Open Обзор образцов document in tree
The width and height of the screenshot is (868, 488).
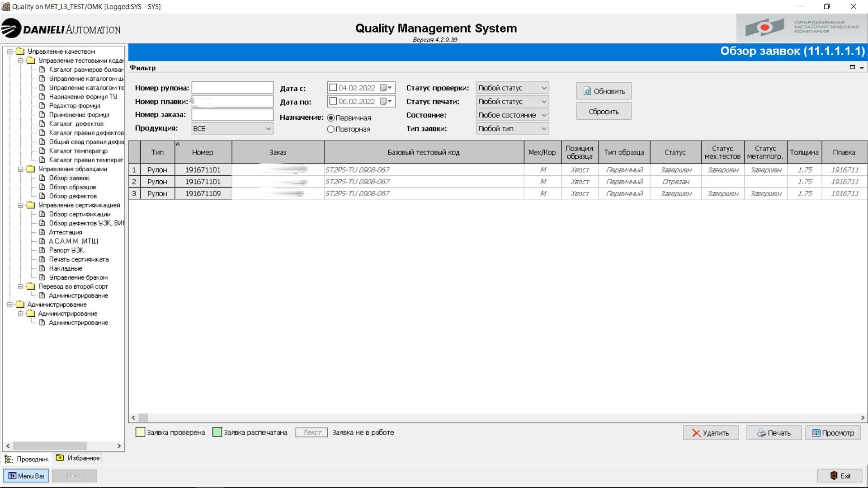72,187
